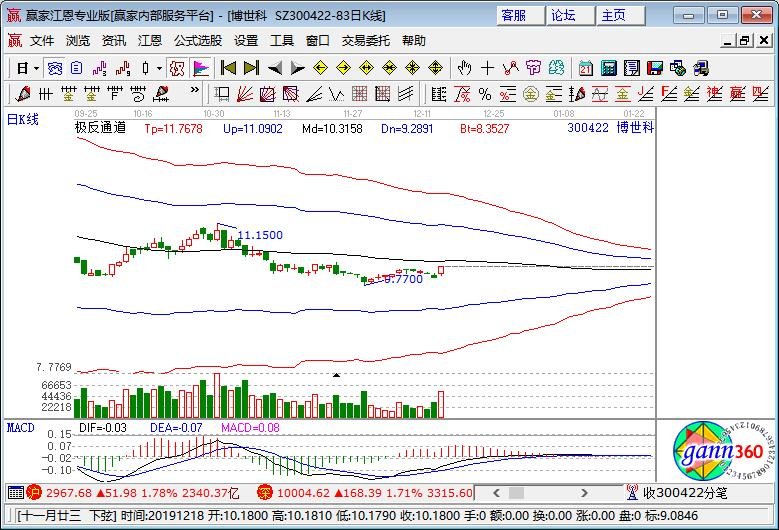Toggle the pink flag marker button
Screen dimensions: 779x530
click(x=201, y=68)
